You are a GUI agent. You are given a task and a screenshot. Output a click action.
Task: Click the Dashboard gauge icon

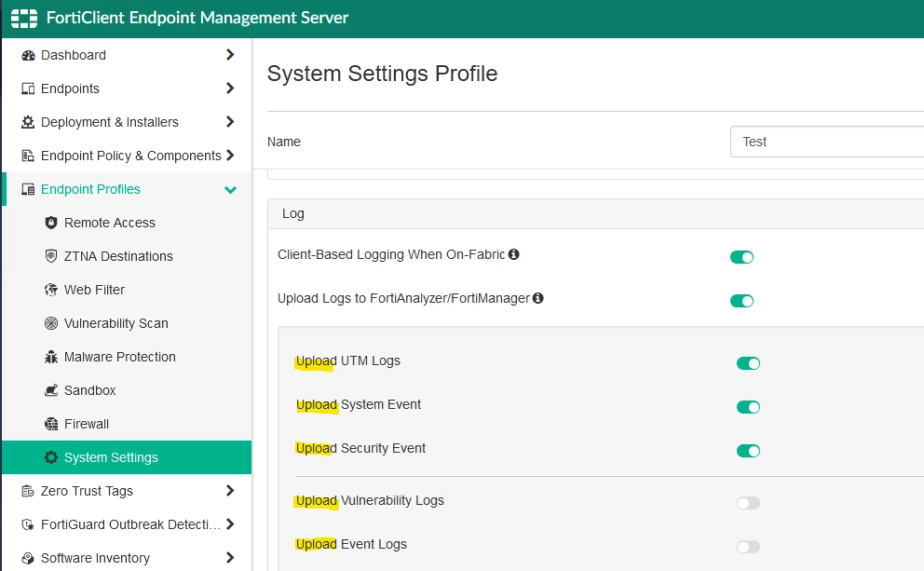tap(28, 55)
